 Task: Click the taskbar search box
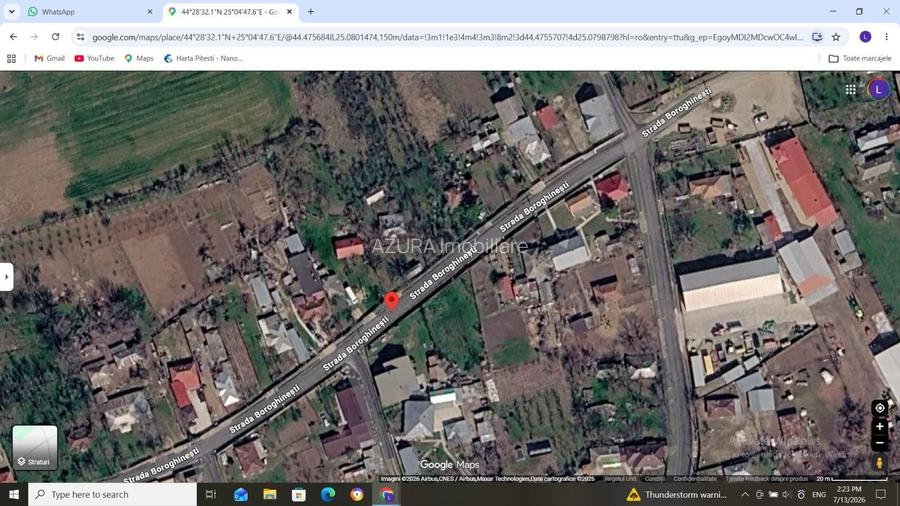point(112,495)
